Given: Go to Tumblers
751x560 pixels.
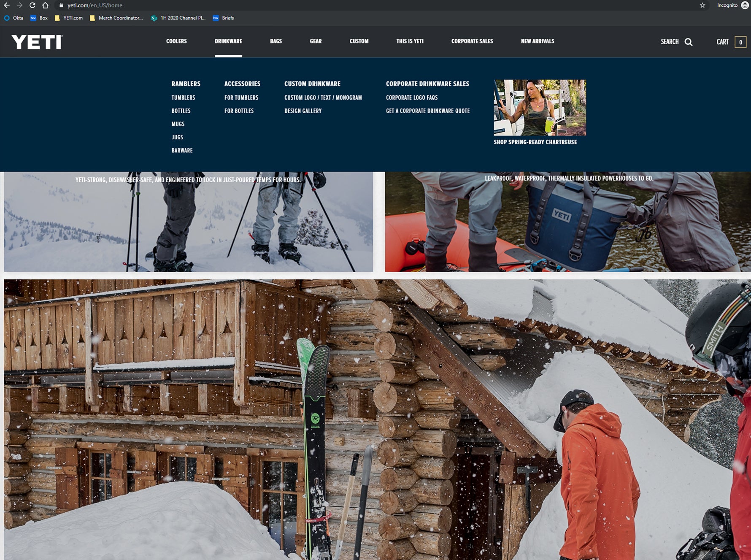Looking at the screenshot, I should pos(183,97).
